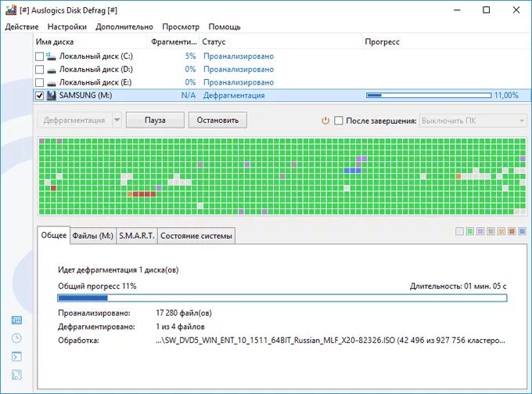
Task: Click 'Проанализировано' status for disk D:
Action: (239, 69)
